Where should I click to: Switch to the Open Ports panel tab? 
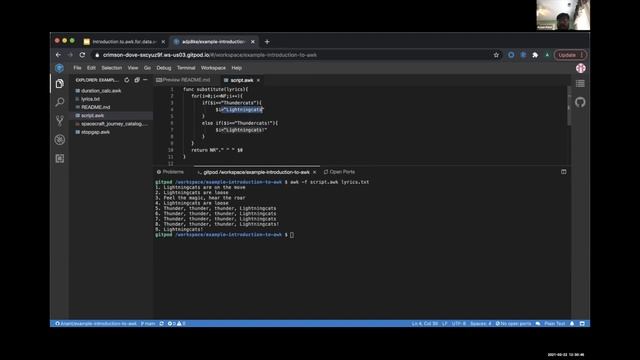pyautogui.click(x=340, y=172)
